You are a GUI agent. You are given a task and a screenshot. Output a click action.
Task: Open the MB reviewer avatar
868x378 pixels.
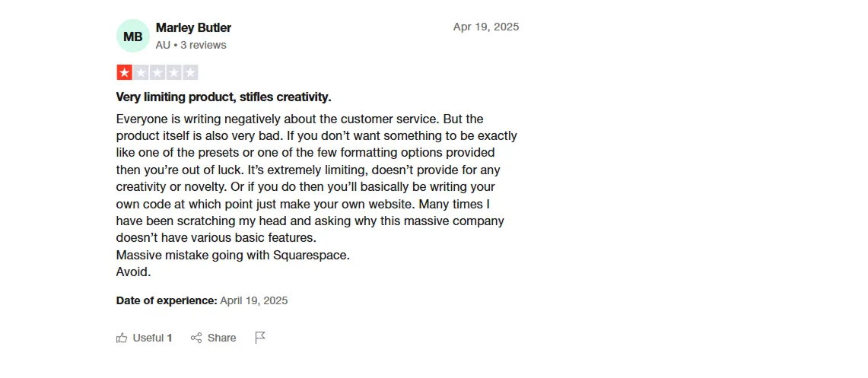coord(133,37)
